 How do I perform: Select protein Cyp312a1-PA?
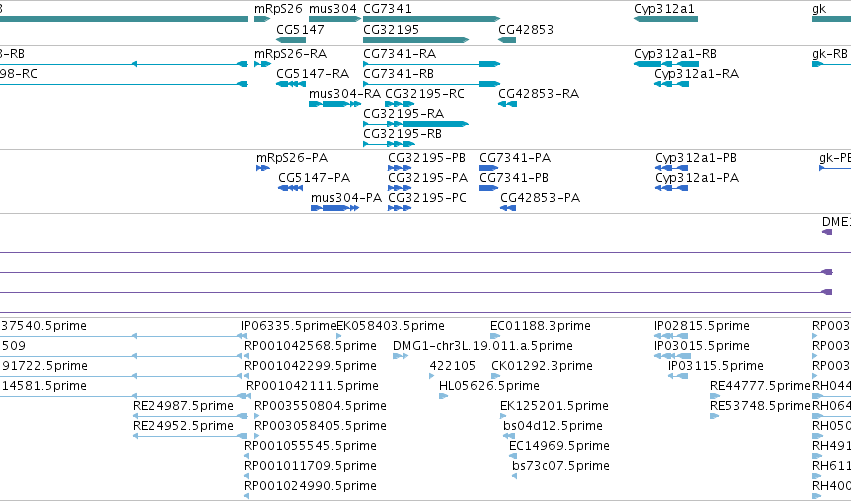coord(697,178)
